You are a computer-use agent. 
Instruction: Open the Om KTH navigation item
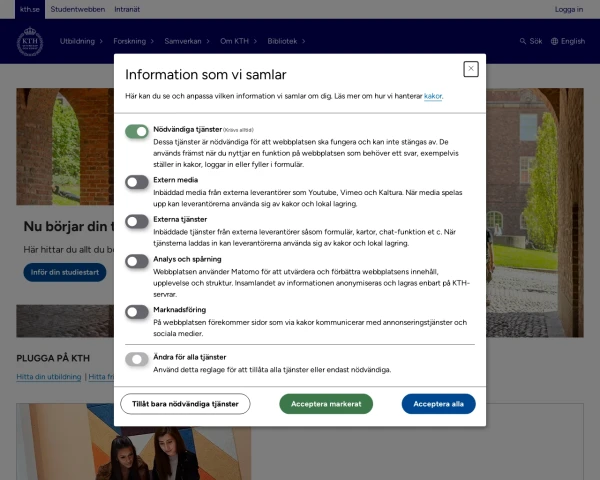pyautogui.click(x=234, y=41)
